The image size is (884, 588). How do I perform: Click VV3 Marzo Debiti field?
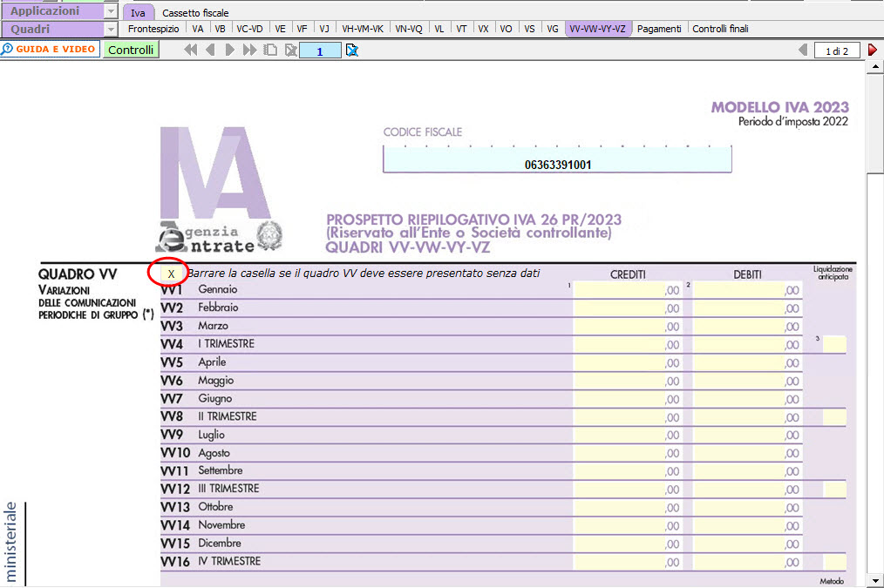tap(747, 326)
